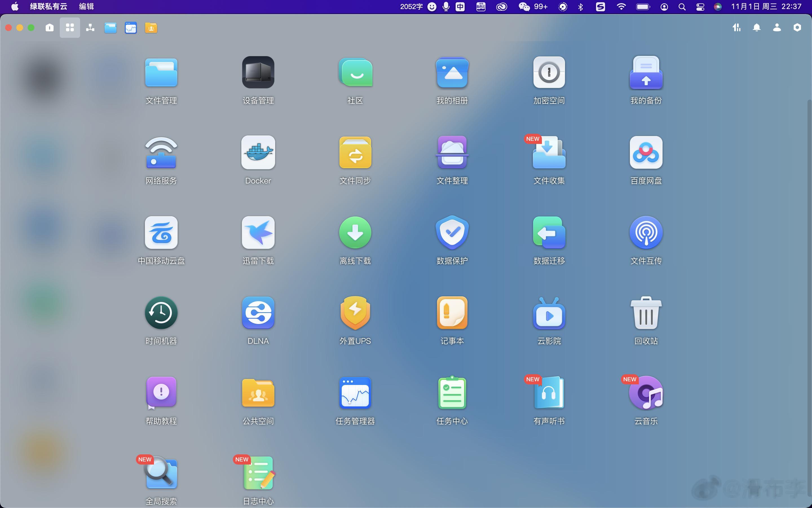
Task: Open 文件收集 file collection app
Action: click(x=549, y=152)
